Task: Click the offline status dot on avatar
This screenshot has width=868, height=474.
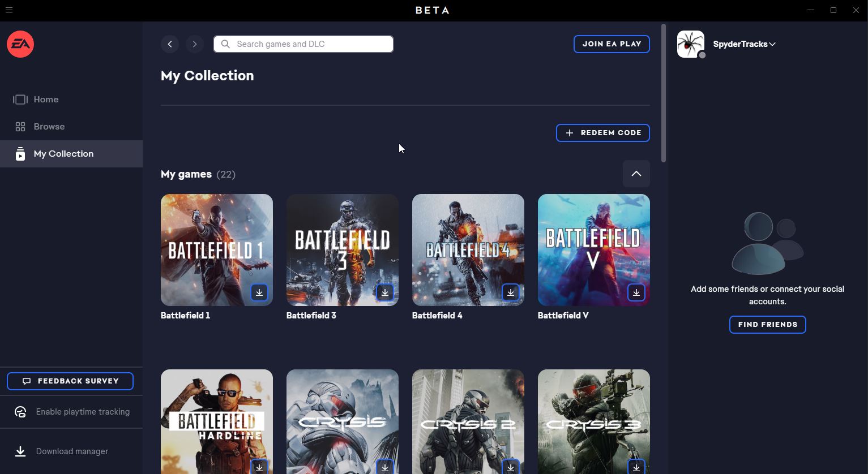Action: 702,55
